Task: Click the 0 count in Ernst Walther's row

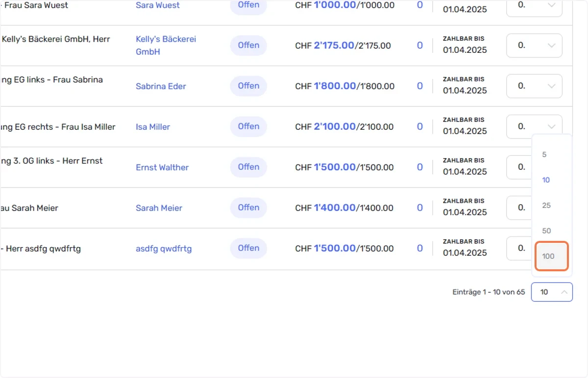Action: pos(420,167)
